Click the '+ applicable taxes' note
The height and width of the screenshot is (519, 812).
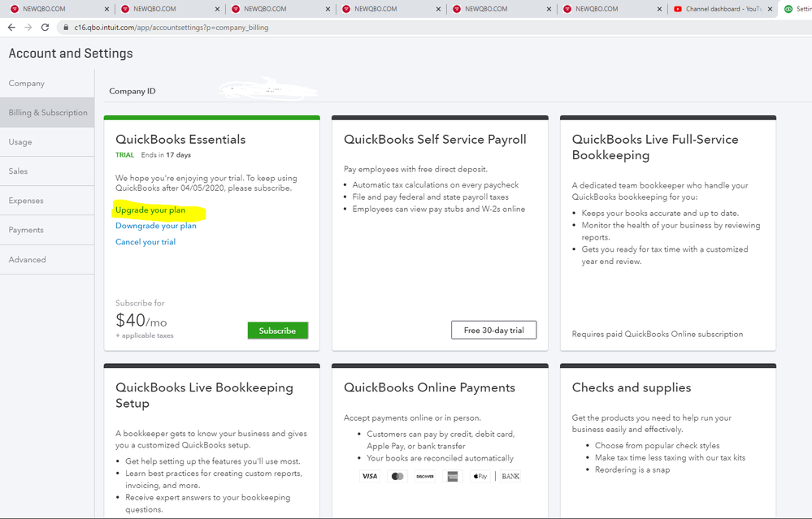tap(145, 335)
